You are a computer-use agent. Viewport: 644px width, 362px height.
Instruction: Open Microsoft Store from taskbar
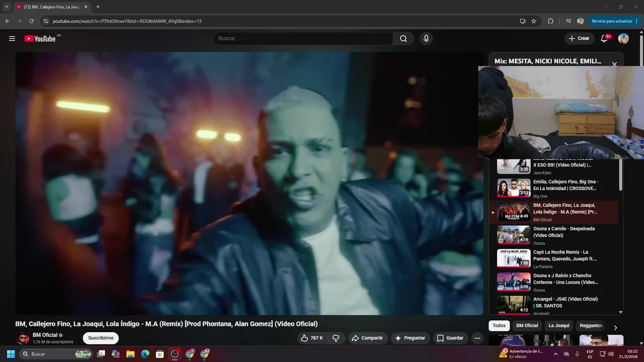coord(159,354)
